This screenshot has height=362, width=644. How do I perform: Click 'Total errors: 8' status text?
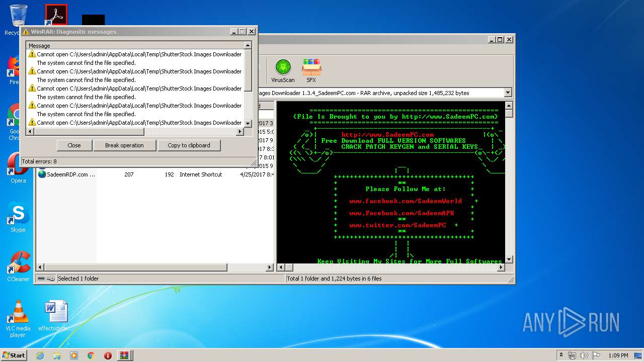pos(39,161)
